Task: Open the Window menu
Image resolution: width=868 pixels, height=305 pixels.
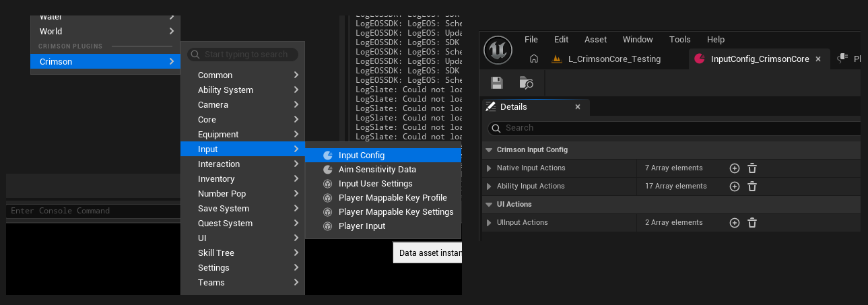Action: [x=638, y=40]
